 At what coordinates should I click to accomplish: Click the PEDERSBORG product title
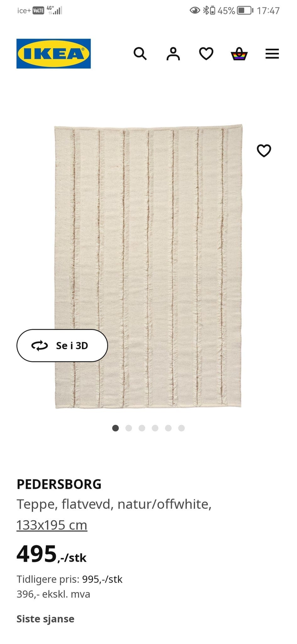coord(59,484)
